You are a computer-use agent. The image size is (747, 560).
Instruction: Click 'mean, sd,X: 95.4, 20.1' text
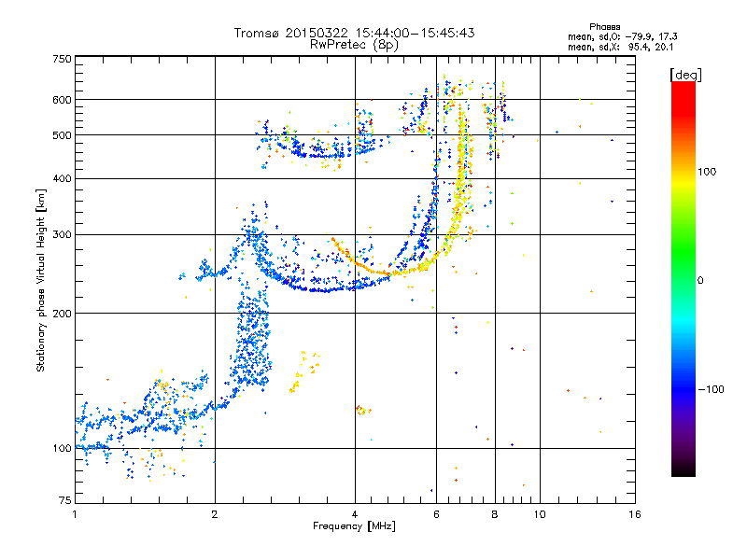point(620,47)
